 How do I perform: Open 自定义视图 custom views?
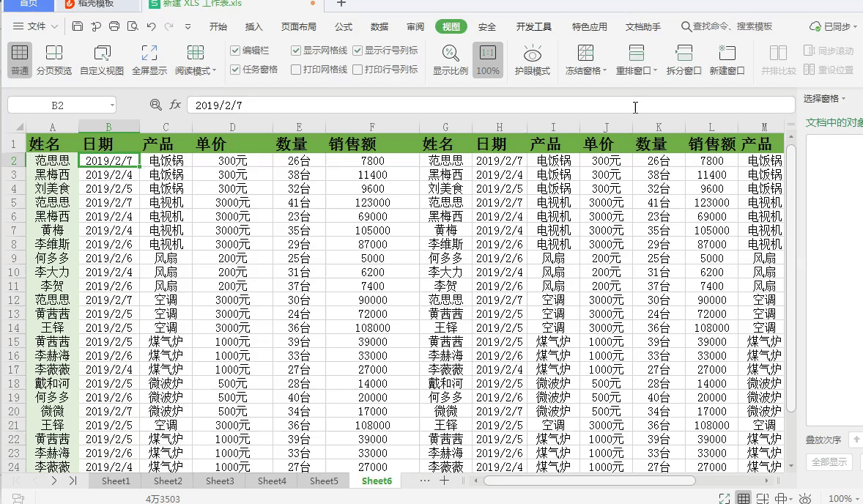pyautogui.click(x=102, y=59)
